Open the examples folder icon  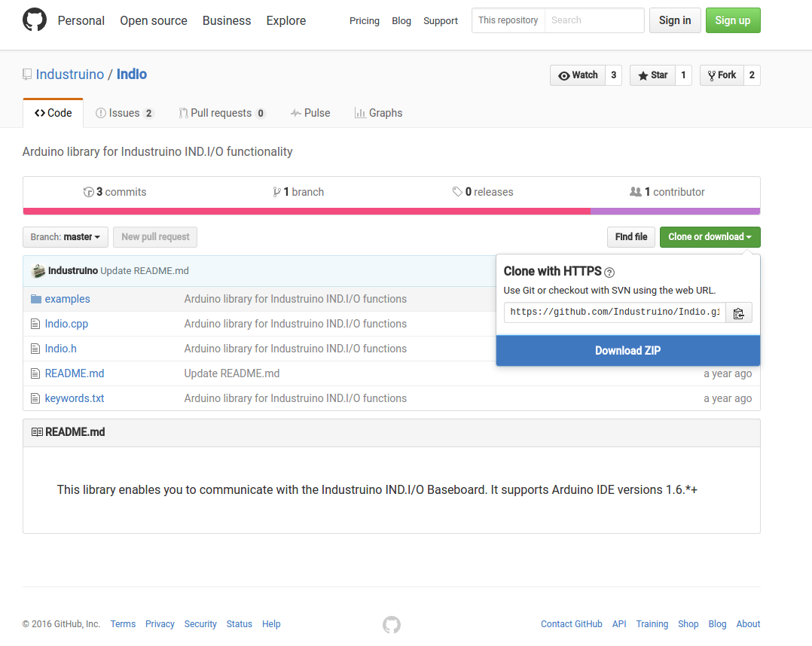pos(35,299)
